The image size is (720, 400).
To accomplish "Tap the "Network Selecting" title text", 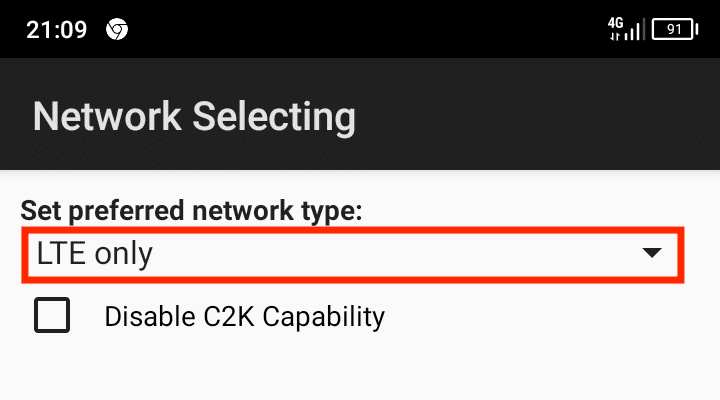I will coord(194,117).
